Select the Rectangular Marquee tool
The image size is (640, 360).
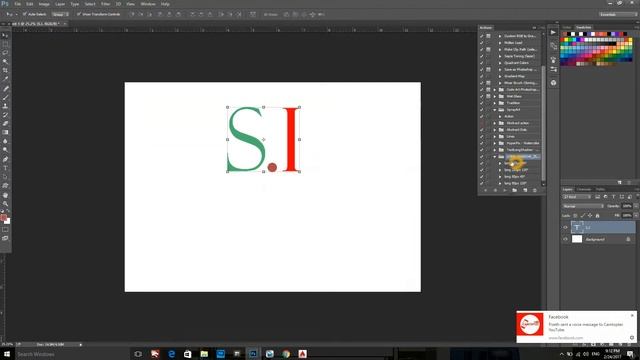(x=5, y=44)
